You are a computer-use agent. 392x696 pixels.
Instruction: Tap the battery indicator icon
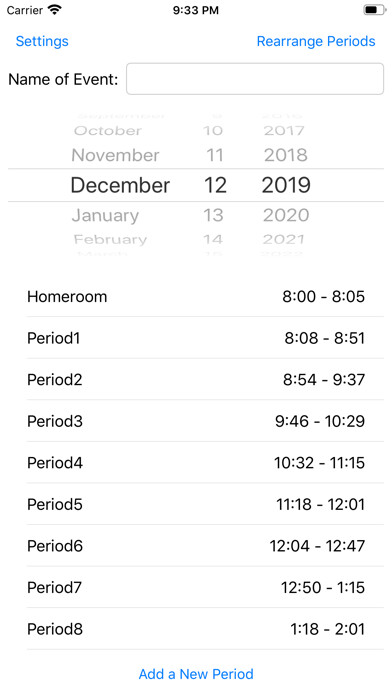(374, 10)
